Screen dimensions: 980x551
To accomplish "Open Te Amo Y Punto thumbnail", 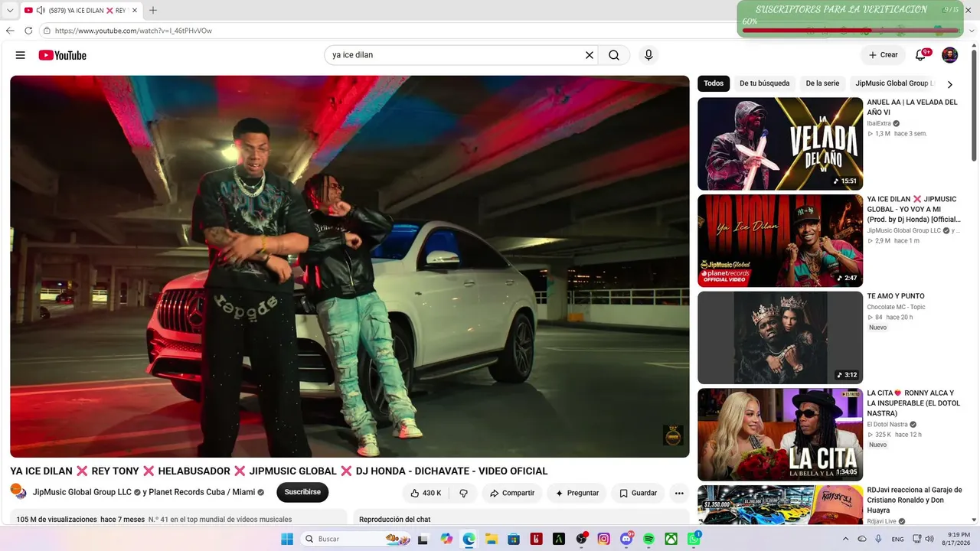I will (x=780, y=337).
